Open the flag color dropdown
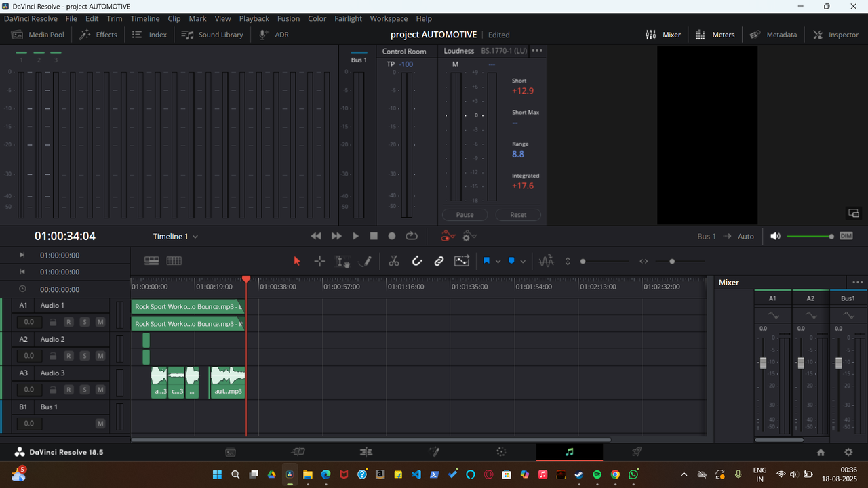This screenshot has height=488, width=868. [x=498, y=260]
